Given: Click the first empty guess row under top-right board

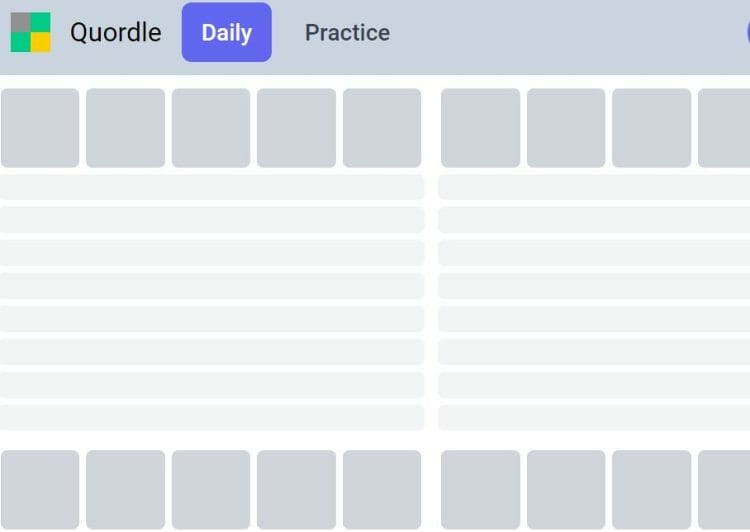Looking at the screenshot, I should click(594, 187).
